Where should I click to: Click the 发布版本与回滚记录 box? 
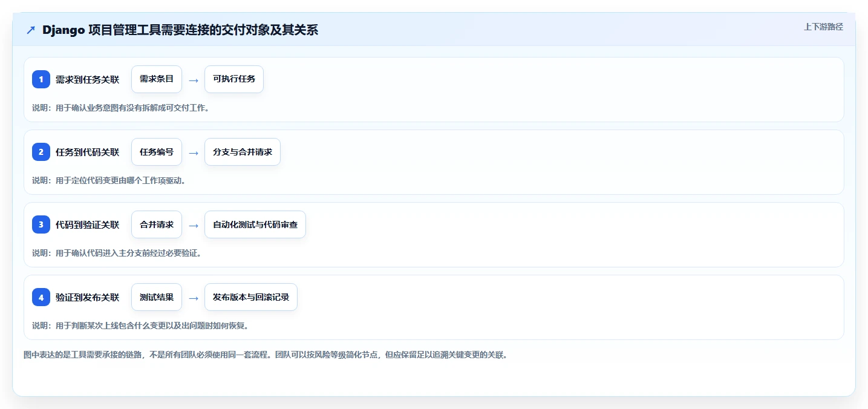click(251, 297)
